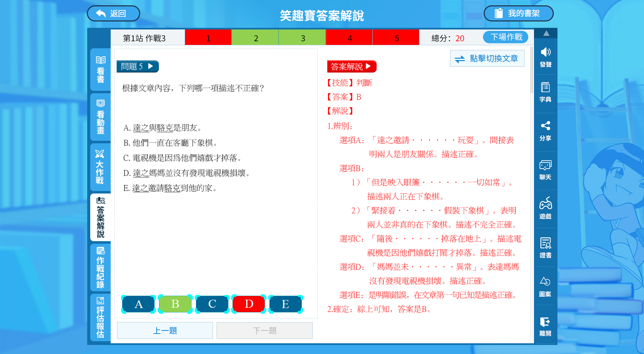Click the 分享 share icon
Viewport: 644px width, 354px height.
[x=545, y=131]
